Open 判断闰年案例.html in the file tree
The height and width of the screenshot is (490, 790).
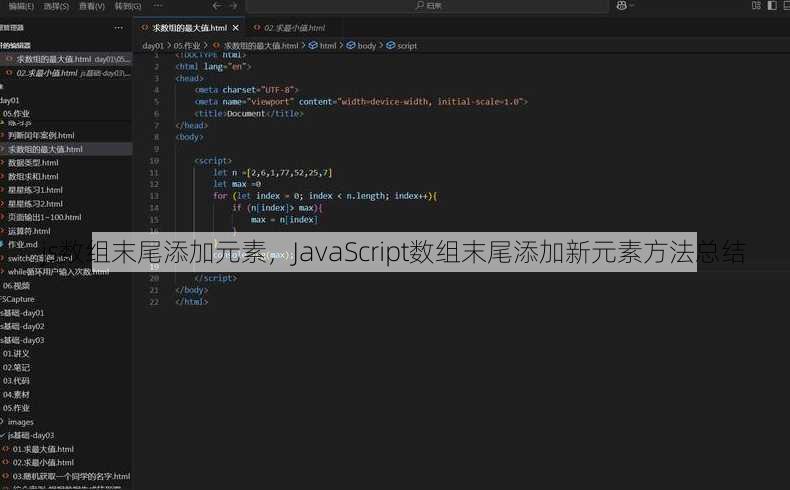(41, 135)
